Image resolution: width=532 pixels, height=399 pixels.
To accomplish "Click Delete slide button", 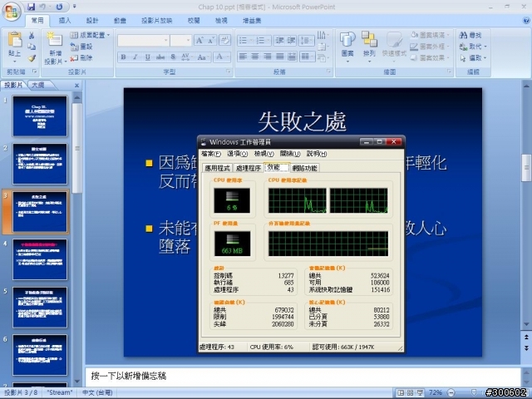I will tap(81, 58).
